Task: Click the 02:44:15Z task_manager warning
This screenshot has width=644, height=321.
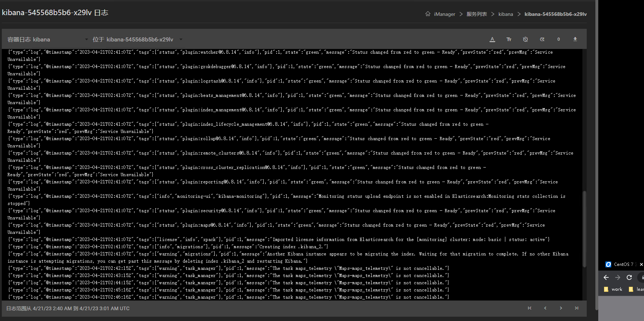Action: (228, 282)
